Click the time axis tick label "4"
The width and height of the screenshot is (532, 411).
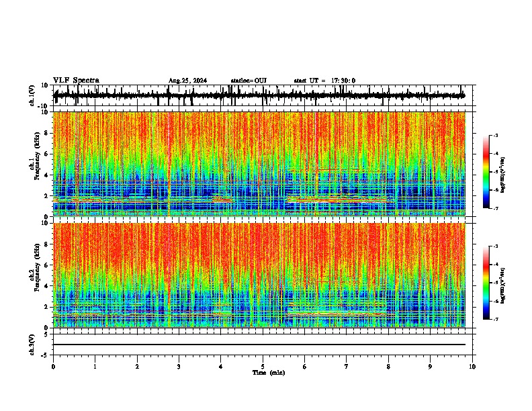[221, 367]
